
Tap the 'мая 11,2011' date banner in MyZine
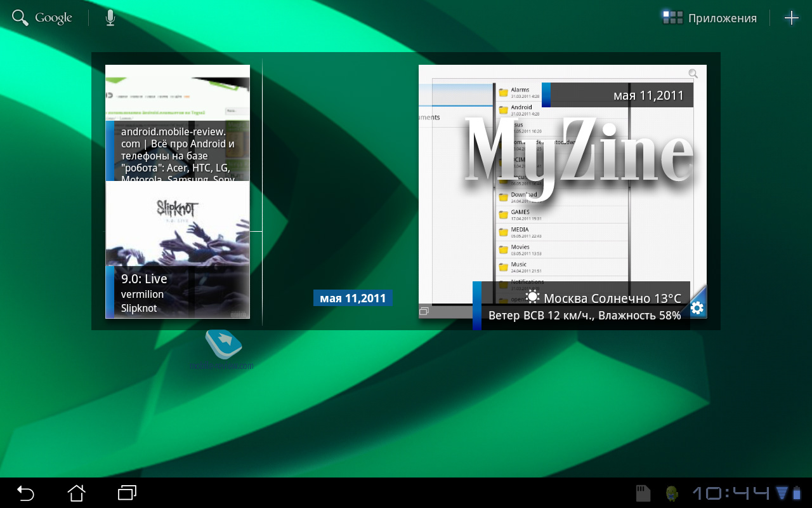[617, 95]
